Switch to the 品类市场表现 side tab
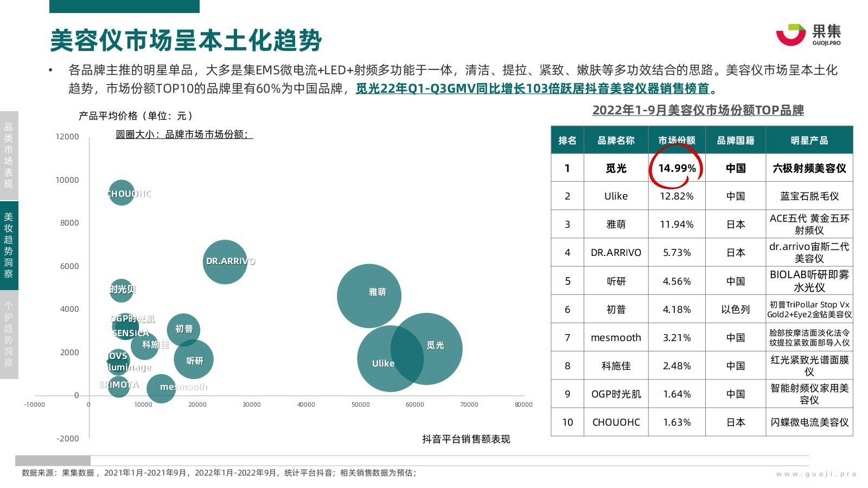Image resolution: width=868 pixels, height=488 pixels. coord(9,156)
